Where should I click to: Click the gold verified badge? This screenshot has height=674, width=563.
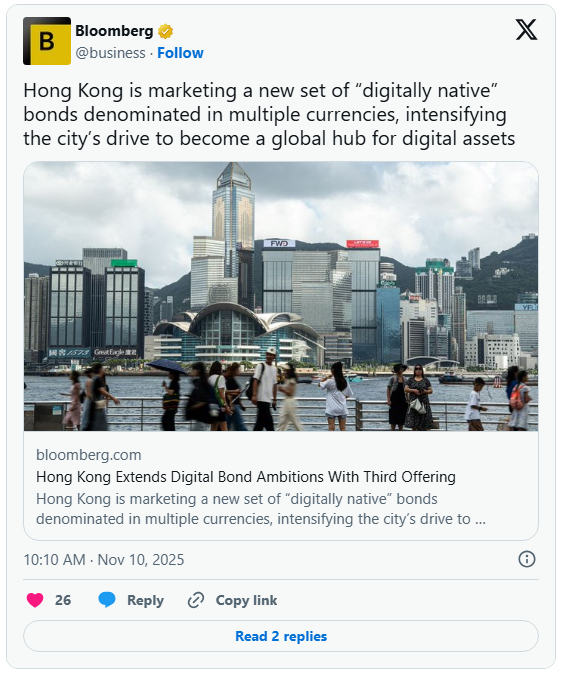tap(165, 31)
